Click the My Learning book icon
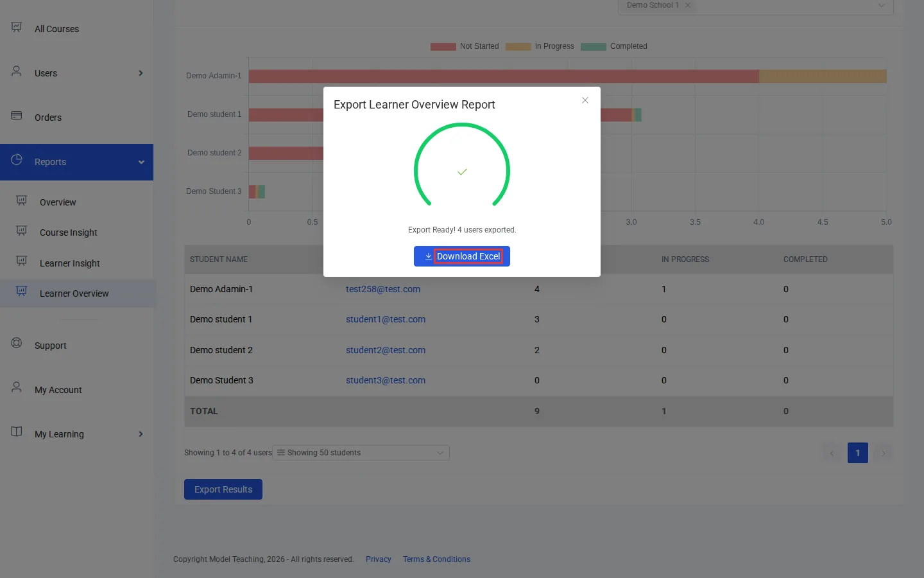This screenshot has height=578, width=924. [x=17, y=432]
